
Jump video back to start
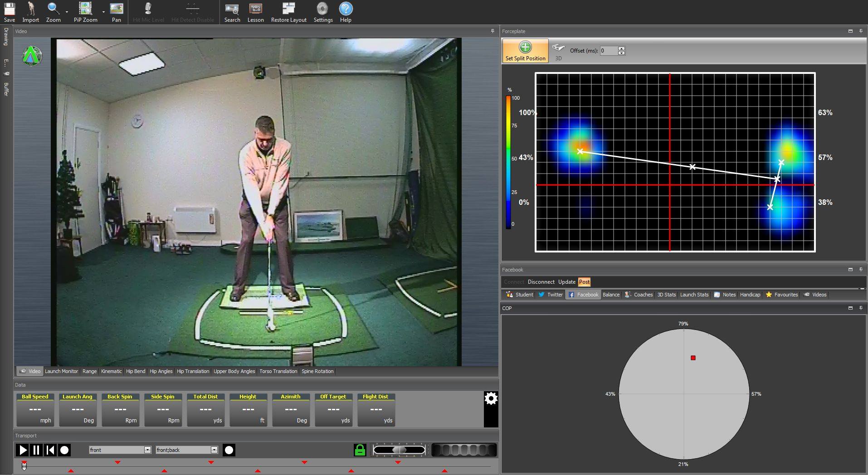pyautogui.click(x=50, y=450)
